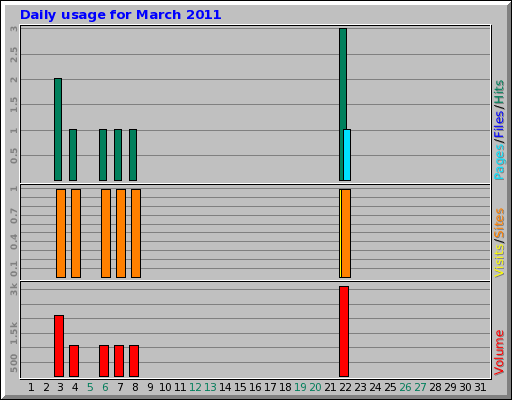512x400 pixels.
Task: Click the orange sites bar for day 7
Action: pyautogui.click(x=121, y=233)
